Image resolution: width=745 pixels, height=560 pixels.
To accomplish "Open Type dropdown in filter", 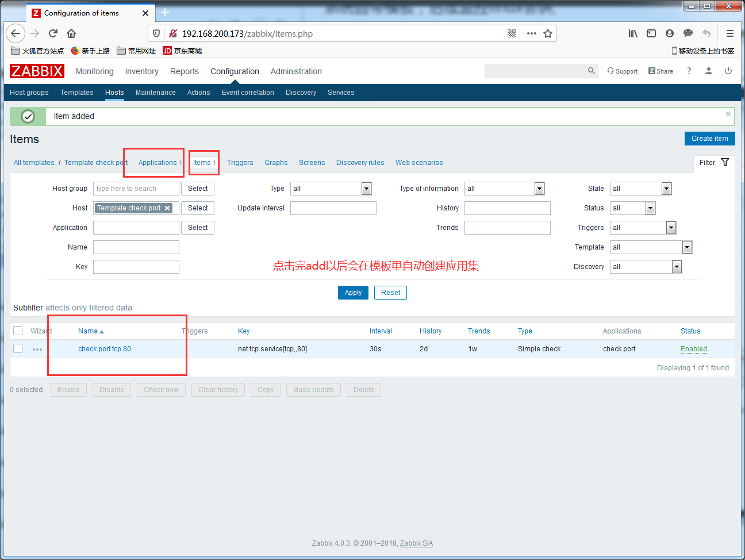I will (x=331, y=189).
